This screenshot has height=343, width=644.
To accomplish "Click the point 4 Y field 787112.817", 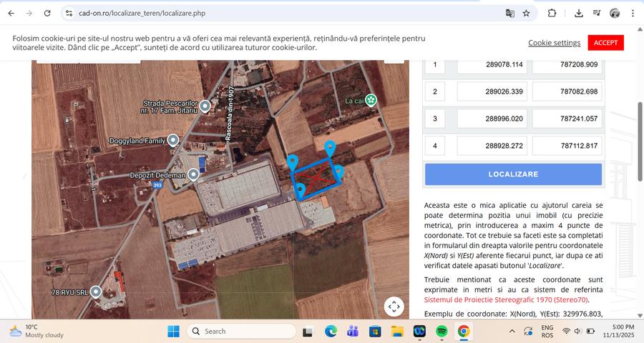I will [x=567, y=146].
